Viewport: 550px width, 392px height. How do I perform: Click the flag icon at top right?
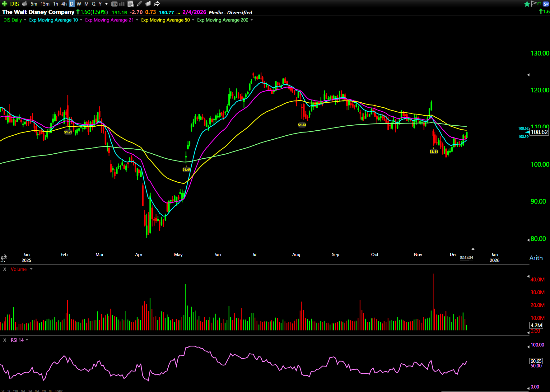pos(534,3)
